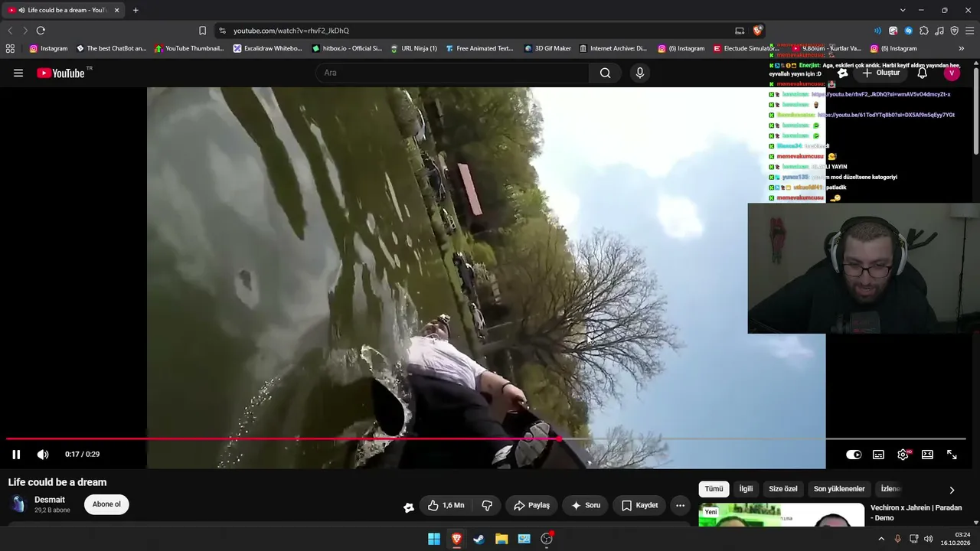
Task: Focus the YouTube Ara search field
Action: (x=452, y=73)
